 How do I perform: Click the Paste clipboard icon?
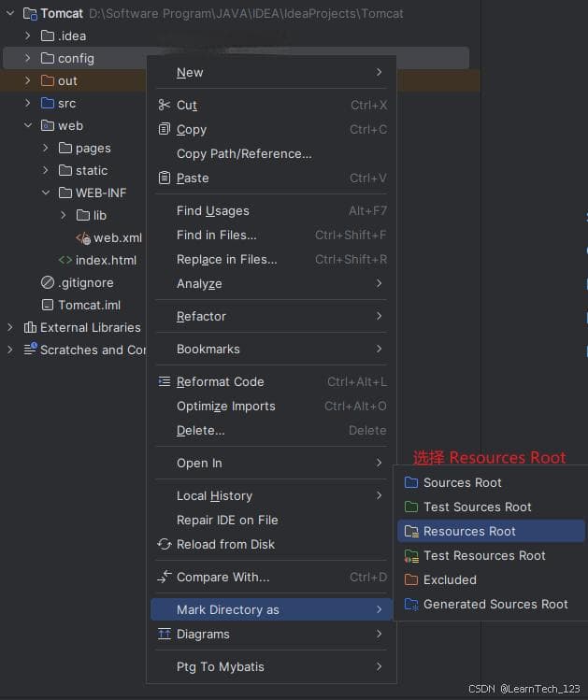coord(165,178)
